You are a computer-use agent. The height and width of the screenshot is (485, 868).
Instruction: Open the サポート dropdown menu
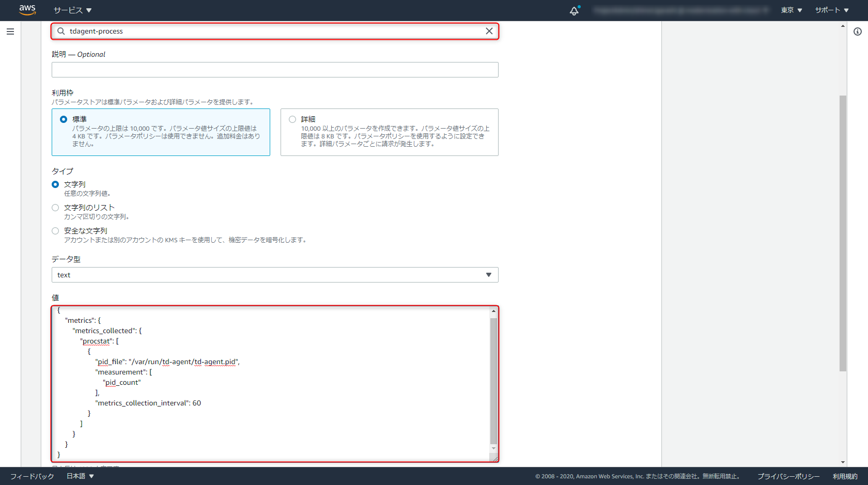pyautogui.click(x=832, y=10)
